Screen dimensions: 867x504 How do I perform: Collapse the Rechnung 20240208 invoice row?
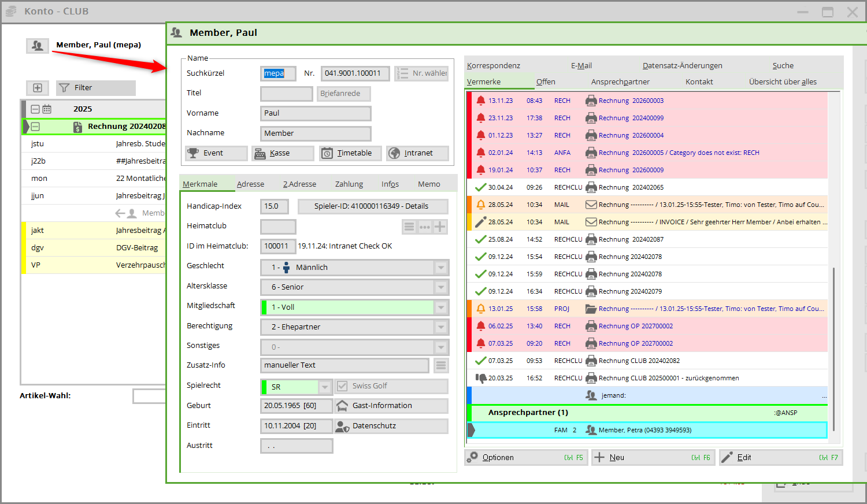(x=35, y=127)
